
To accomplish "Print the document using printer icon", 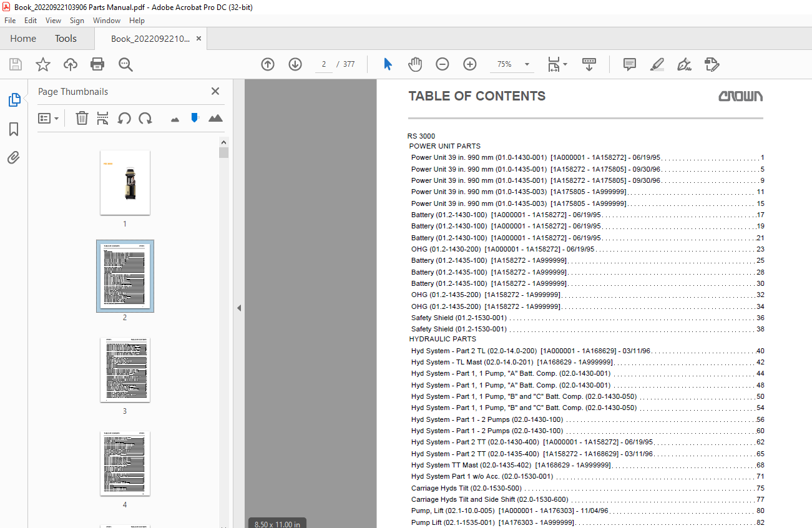I will tap(97, 64).
